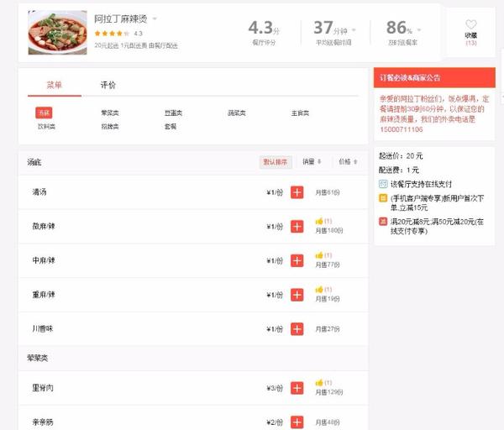The width and height of the screenshot is (504, 430).
Task: Jump to 豆蛋类 category
Action: (173, 113)
